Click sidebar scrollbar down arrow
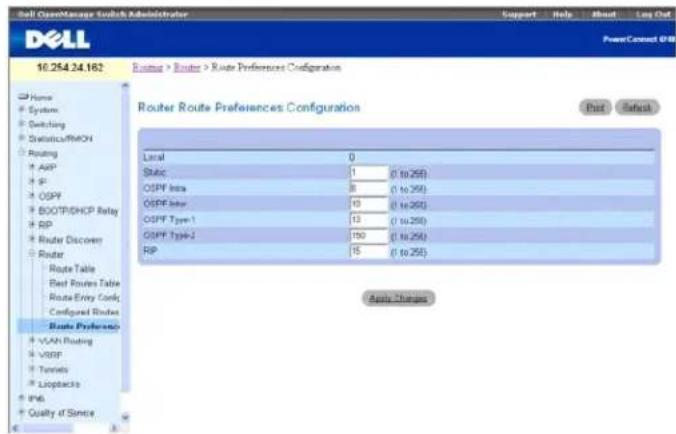This screenshot has width=676, height=434. coord(125,417)
